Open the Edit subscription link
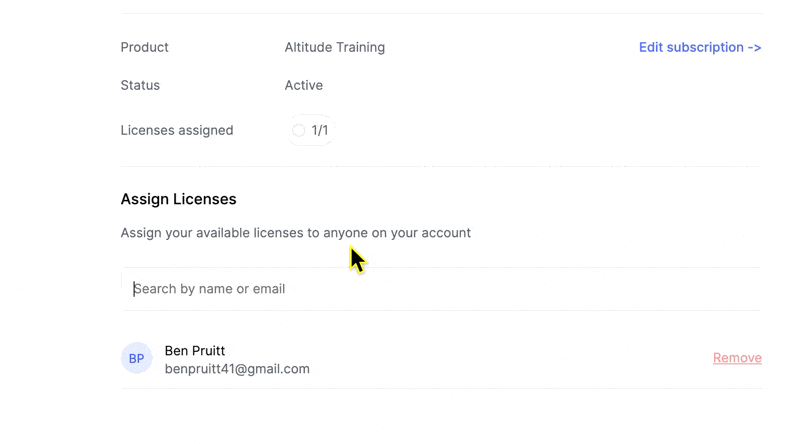This screenshot has height=444, width=800. [x=700, y=47]
